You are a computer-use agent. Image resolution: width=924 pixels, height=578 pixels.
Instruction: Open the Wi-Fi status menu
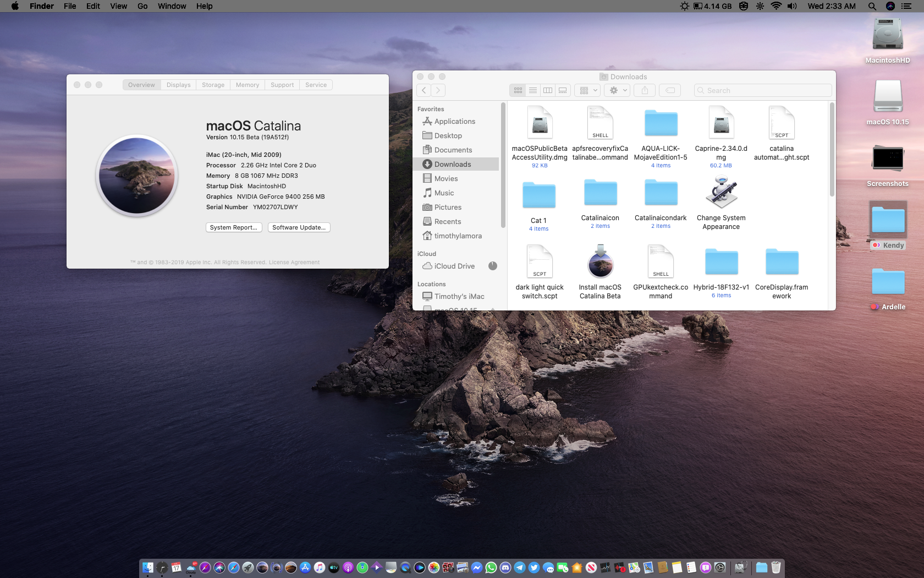point(776,6)
